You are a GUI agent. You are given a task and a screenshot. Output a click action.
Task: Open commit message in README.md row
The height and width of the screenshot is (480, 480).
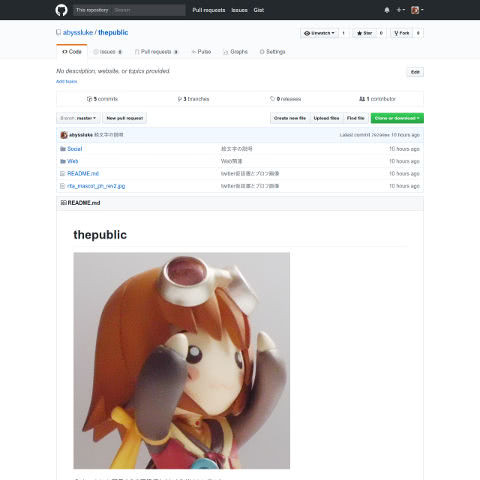pyautogui.click(x=250, y=174)
